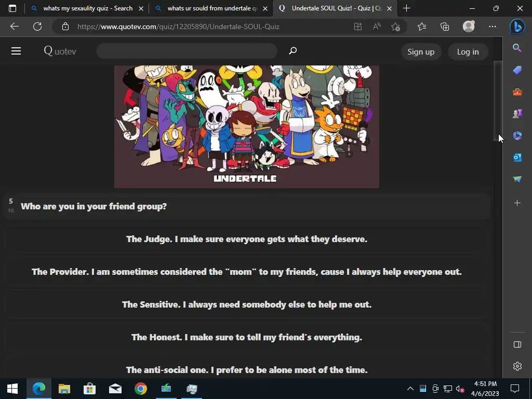View site information lock icon
Viewport: 532px width, 399px height.
tap(65, 26)
